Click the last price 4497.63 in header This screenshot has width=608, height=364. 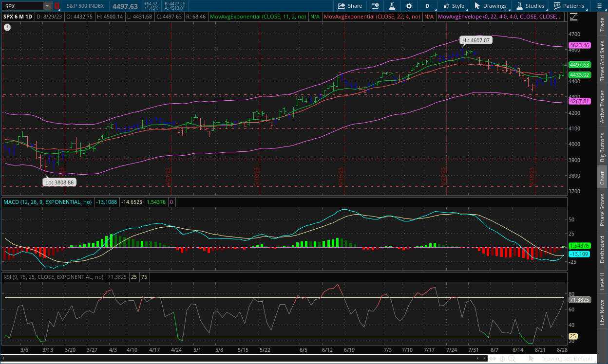pos(125,6)
